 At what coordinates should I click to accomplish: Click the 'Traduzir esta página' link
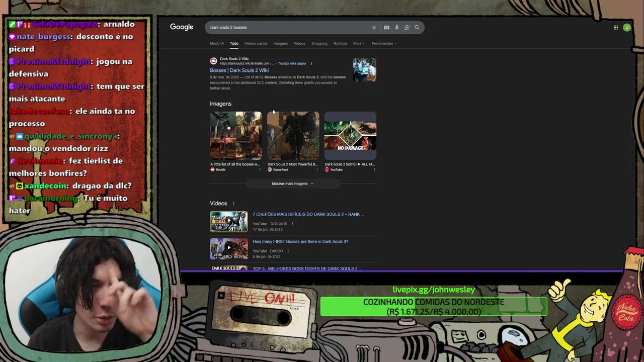point(292,63)
